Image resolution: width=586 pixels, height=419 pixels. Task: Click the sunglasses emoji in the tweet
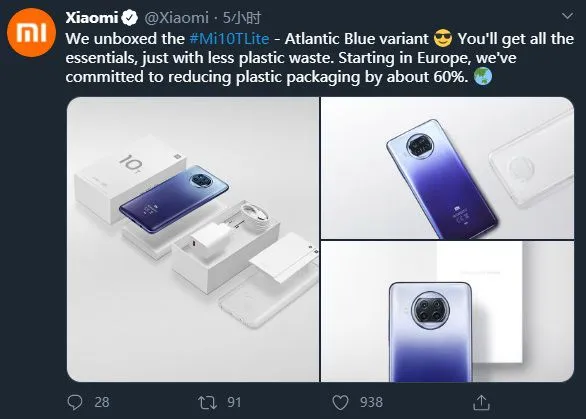pyautogui.click(x=443, y=39)
